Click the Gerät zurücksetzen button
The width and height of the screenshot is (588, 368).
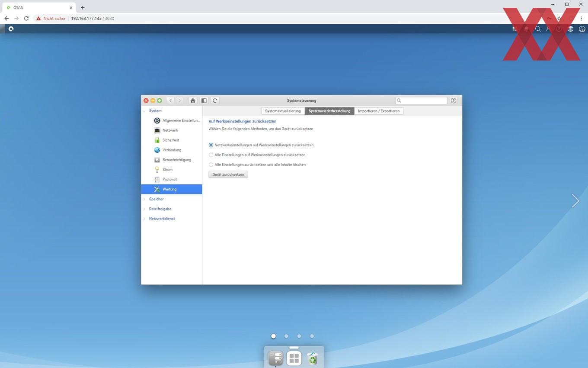228,174
